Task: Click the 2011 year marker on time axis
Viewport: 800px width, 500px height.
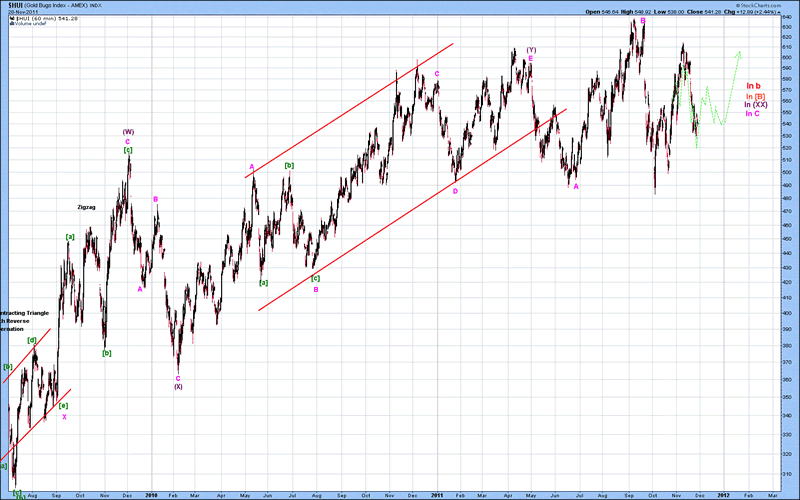Action: pyautogui.click(x=437, y=494)
